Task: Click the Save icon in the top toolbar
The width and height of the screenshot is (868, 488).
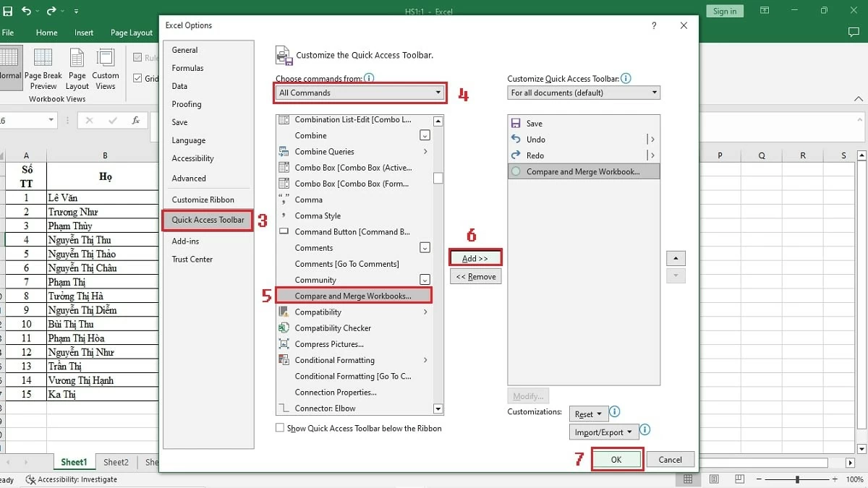Action: [8, 10]
